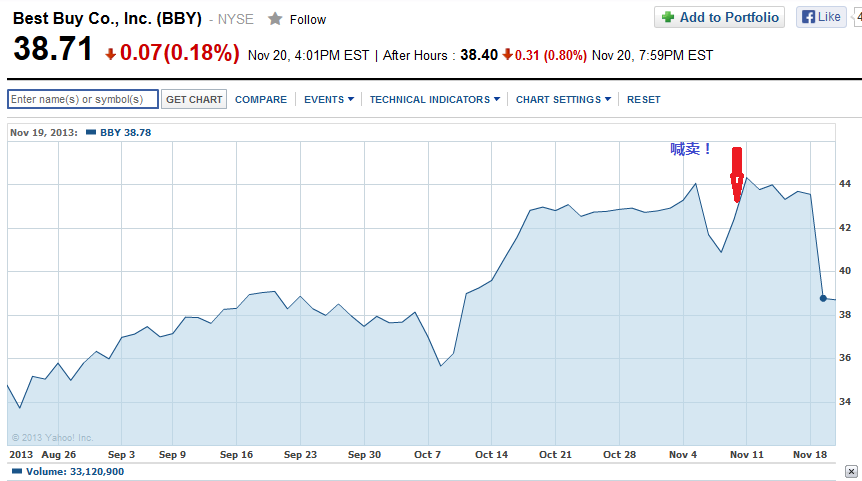Screen dimensions: 862x481
Task: Select the Nov 19 data point dot
Action: pos(823,298)
